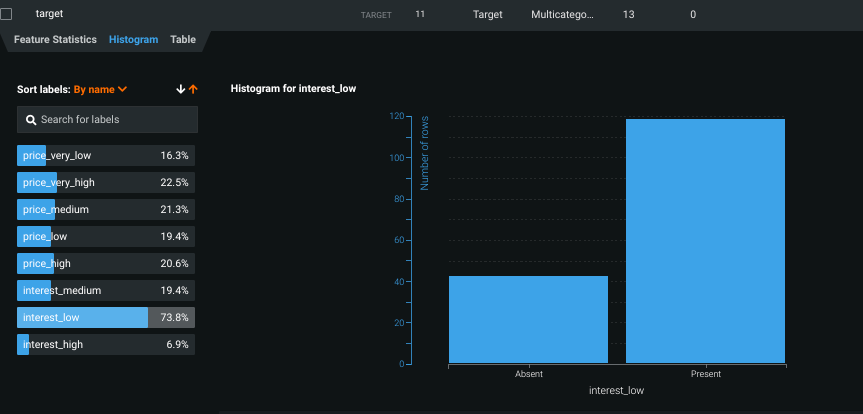Viewport: 863px width, 414px height.
Task: Click into the Search for labels field
Action: [115, 120]
